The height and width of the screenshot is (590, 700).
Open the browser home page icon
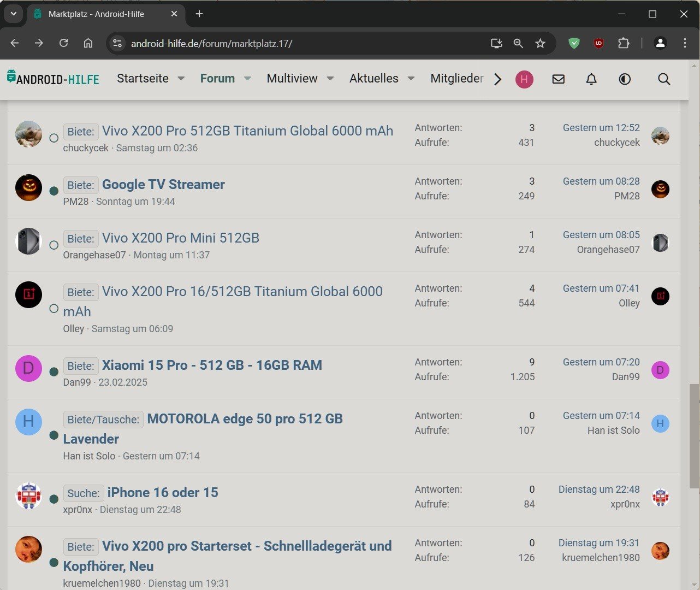[88, 43]
